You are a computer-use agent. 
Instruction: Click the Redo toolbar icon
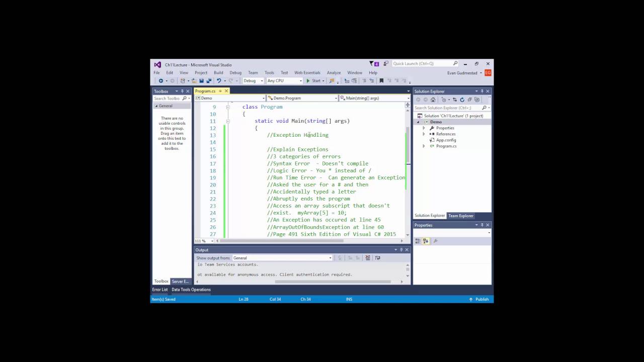pos(230,80)
